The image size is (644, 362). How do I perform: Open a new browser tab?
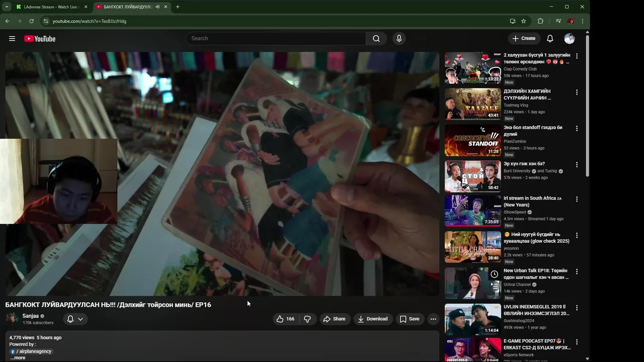[178, 7]
